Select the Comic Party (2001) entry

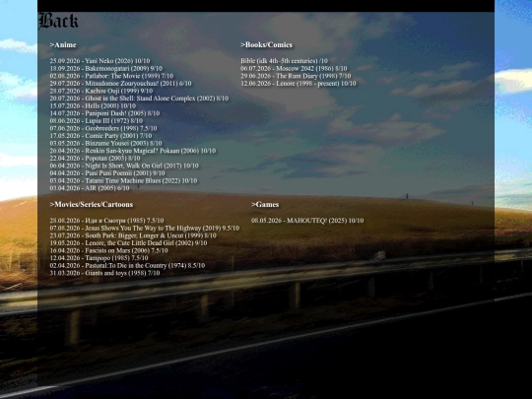100,136
